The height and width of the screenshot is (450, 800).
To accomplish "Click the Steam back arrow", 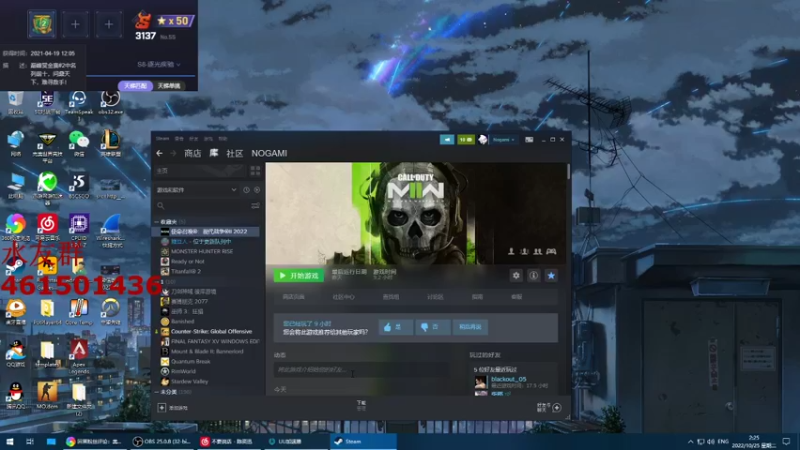I will pos(160,153).
